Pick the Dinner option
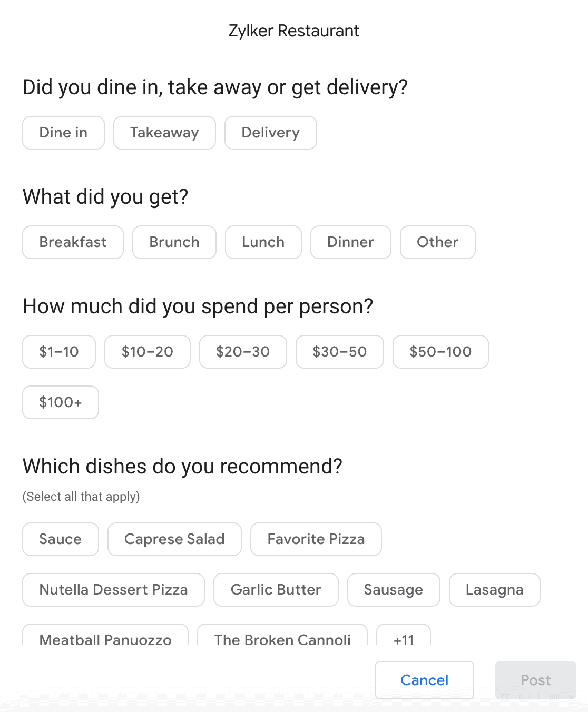This screenshot has height=712, width=588. coord(350,242)
